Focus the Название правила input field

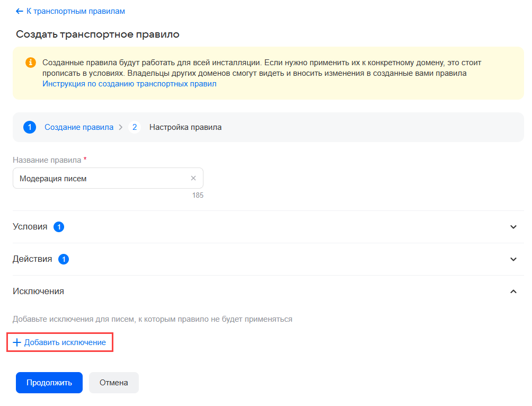[101, 179]
